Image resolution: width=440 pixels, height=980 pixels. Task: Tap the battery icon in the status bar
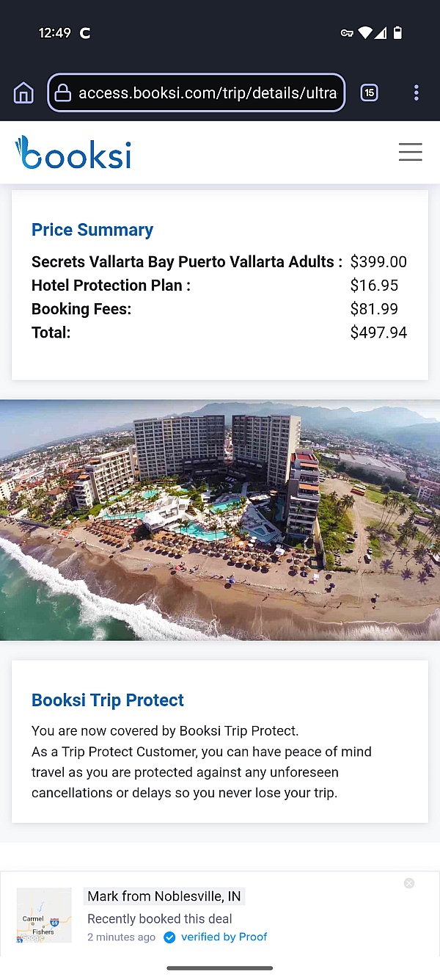(x=397, y=33)
